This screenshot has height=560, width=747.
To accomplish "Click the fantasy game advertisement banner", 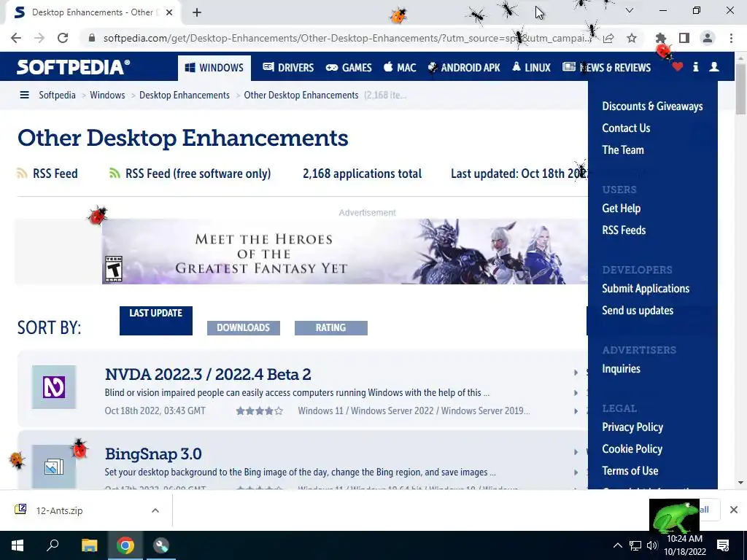I will 345,252.
